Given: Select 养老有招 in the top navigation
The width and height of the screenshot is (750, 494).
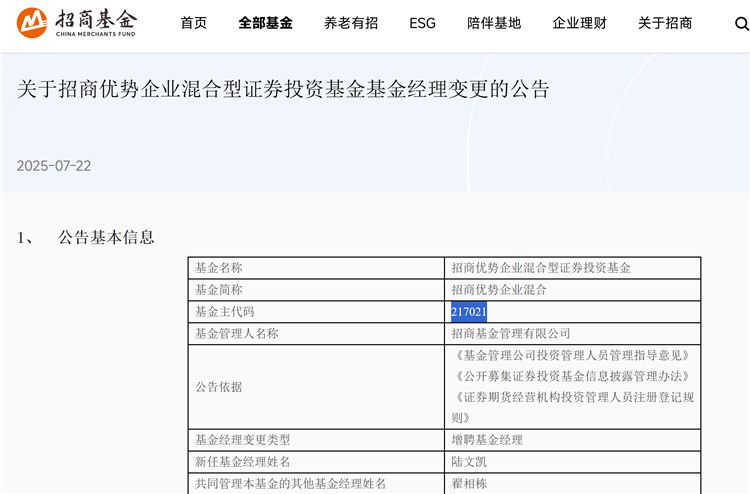Looking at the screenshot, I should tap(351, 23).
